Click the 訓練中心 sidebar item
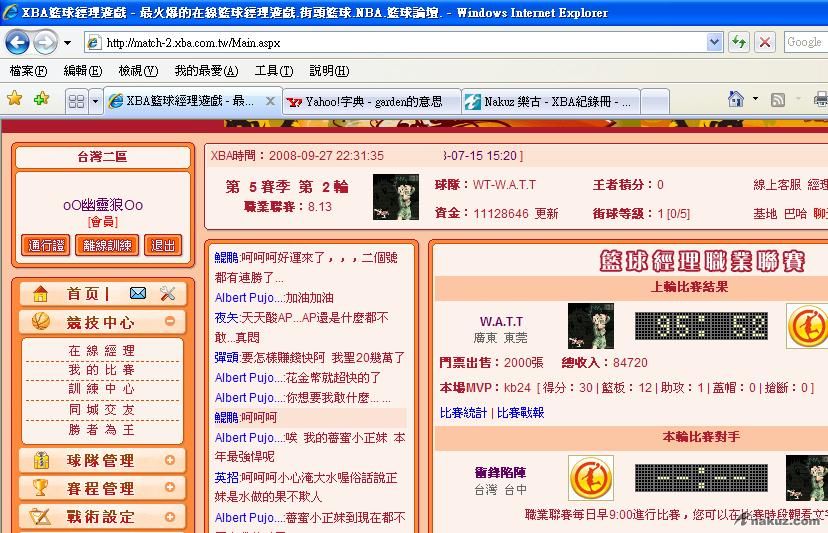Screen dimensions: 828x533 101,389
